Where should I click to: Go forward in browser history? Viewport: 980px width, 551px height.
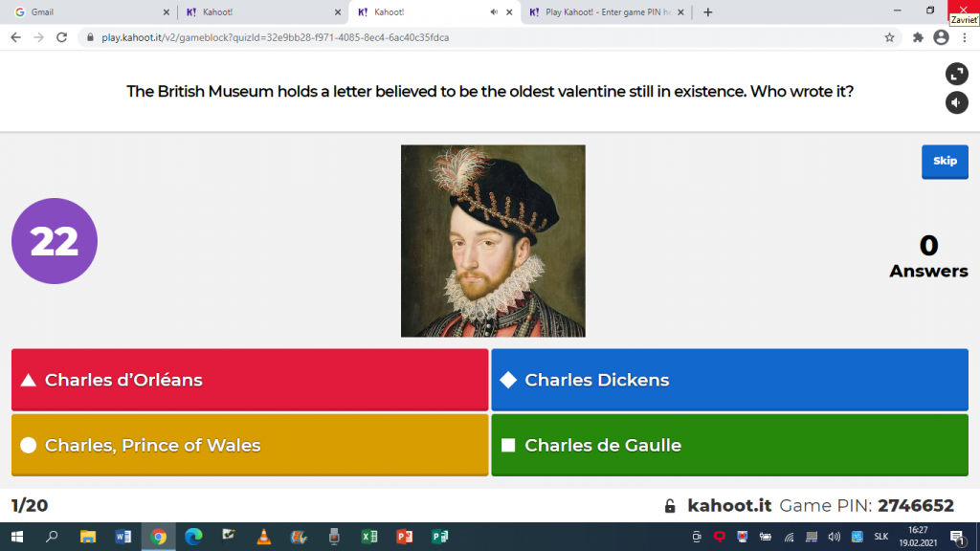coord(38,37)
